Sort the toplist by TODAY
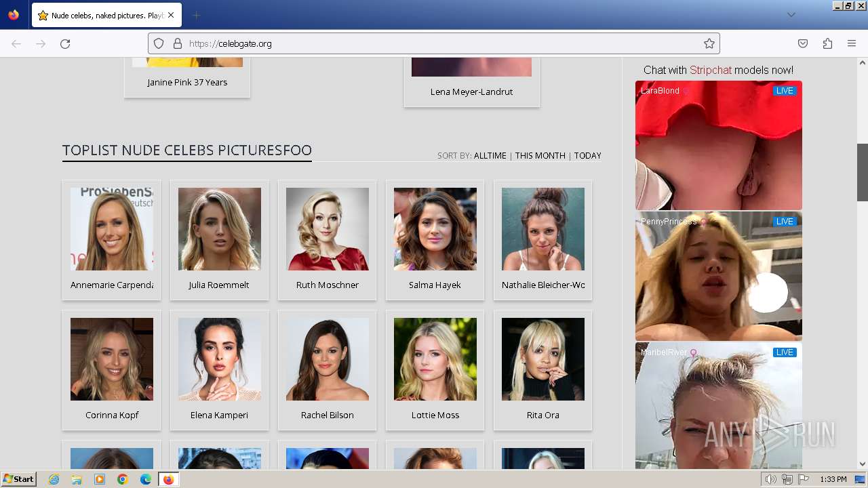Viewport: 868px width, 488px height. point(588,155)
